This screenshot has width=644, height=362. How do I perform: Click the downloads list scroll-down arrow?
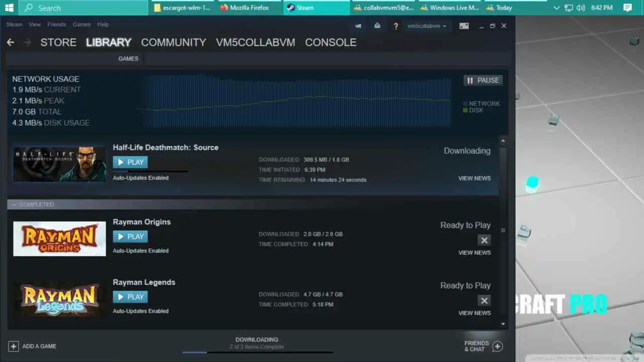coord(503,324)
